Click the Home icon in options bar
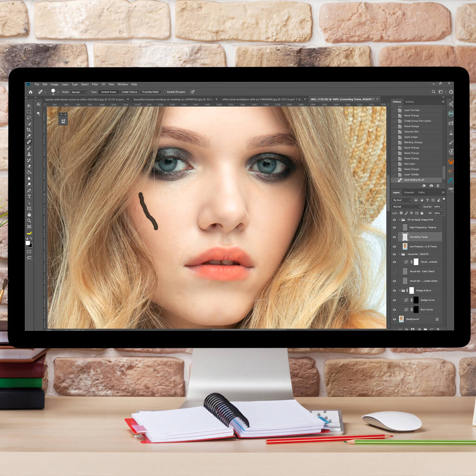This screenshot has width=476, height=476. click(x=31, y=92)
